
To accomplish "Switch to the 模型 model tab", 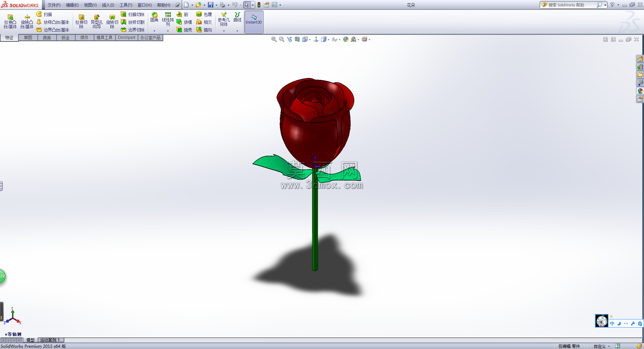I will pos(31,340).
